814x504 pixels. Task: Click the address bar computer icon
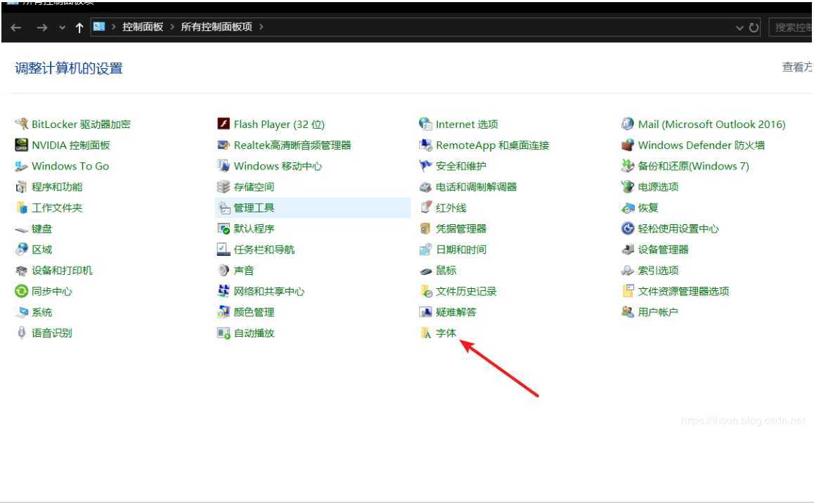point(98,27)
